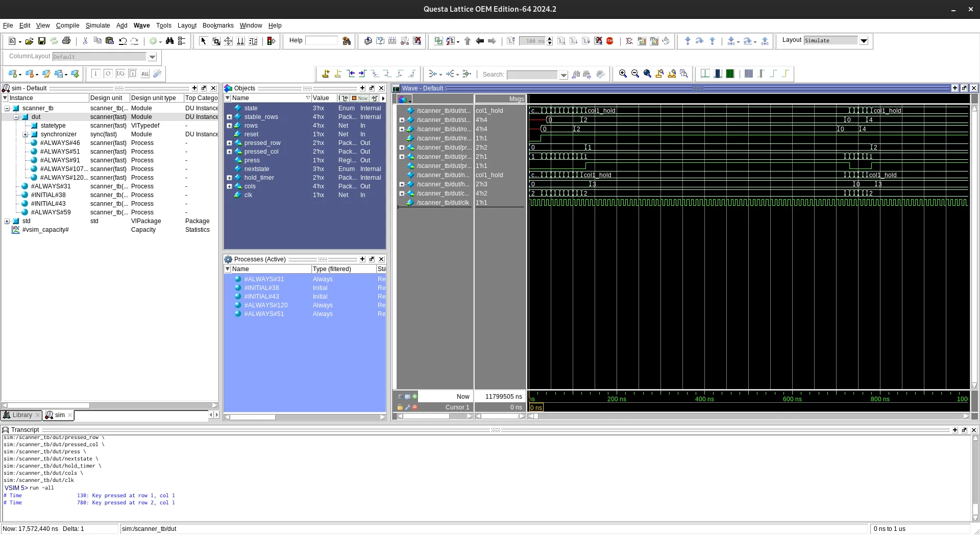Open Find using the binoculars toolbar icon
The width and height of the screenshot is (980, 535).
click(x=170, y=41)
